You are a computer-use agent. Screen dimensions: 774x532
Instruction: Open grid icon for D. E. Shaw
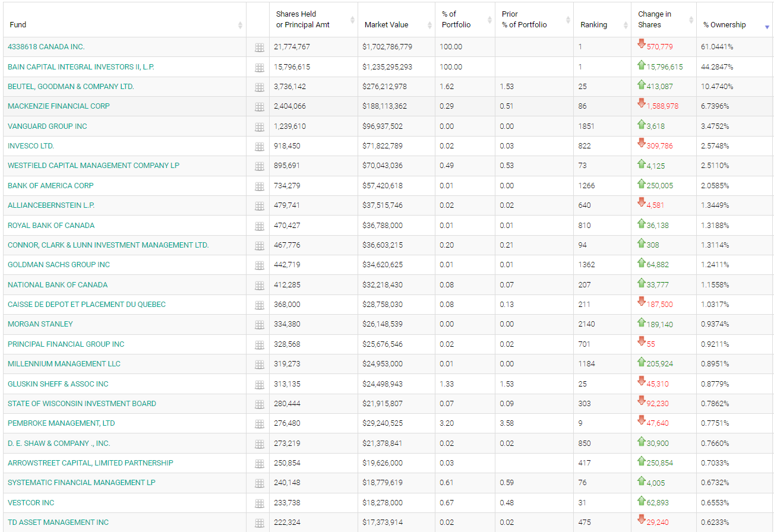click(x=259, y=444)
